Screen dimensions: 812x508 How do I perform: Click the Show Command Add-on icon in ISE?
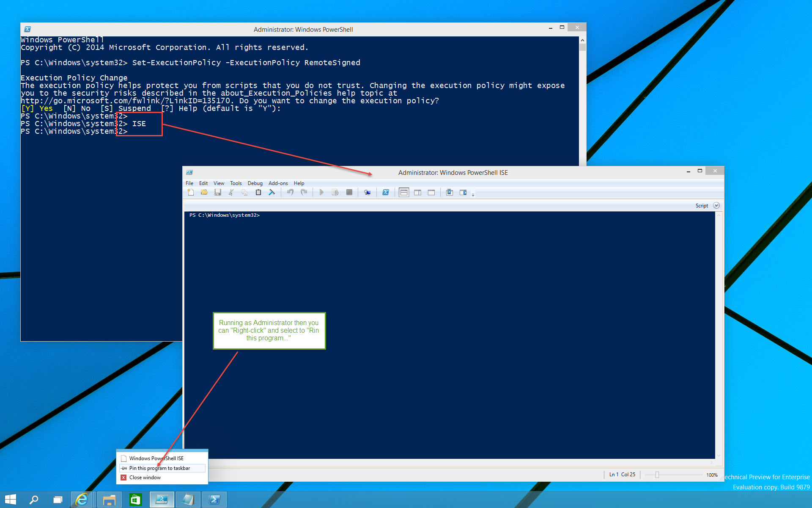[464, 194]
